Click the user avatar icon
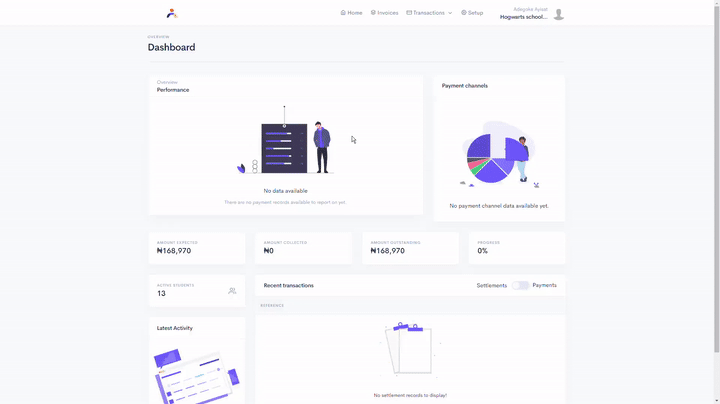 pos(559,13)
